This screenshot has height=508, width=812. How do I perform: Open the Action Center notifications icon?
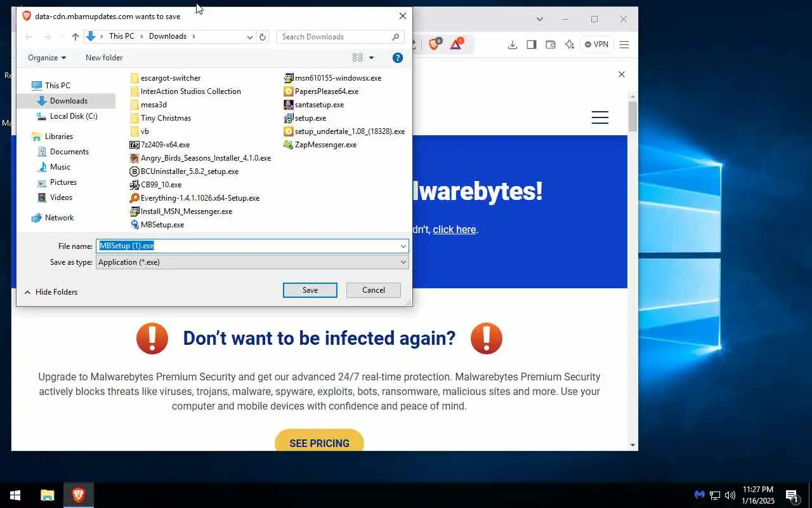tap(792, 495)
